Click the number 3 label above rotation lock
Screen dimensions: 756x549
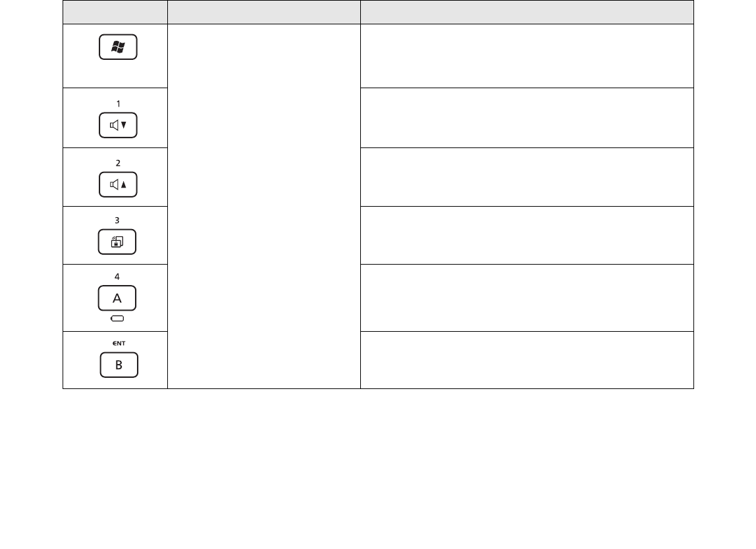point(117,221)
